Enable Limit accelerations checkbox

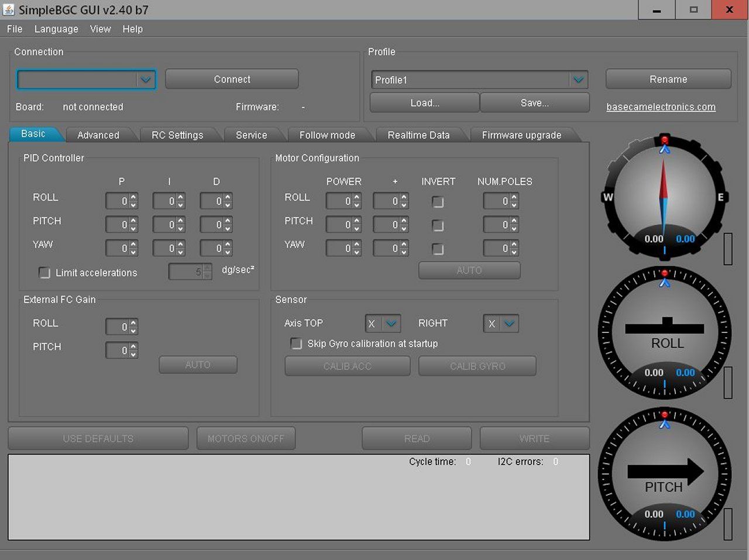44,273
